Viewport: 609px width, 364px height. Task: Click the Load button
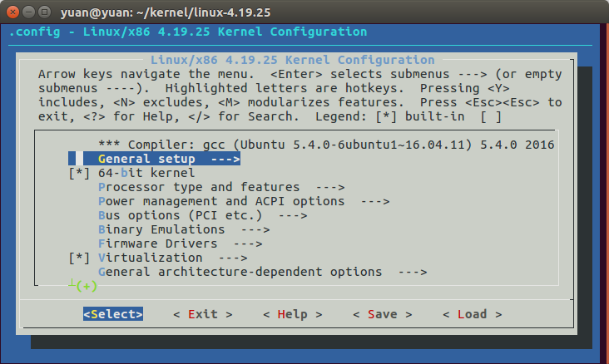point(473,314)
